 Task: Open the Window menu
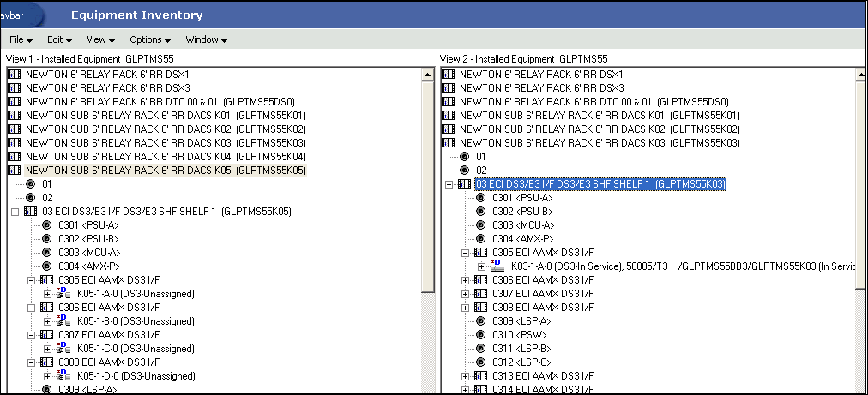(207, 39)
